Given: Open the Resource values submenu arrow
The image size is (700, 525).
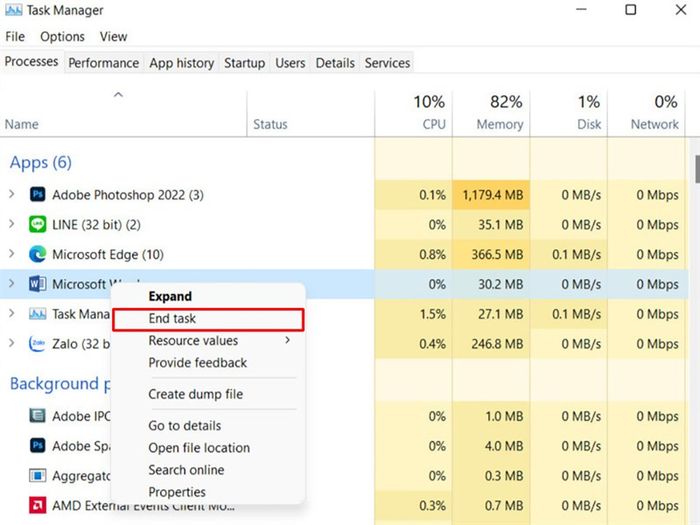Looking at the screenshot, I should pos(288,340).
